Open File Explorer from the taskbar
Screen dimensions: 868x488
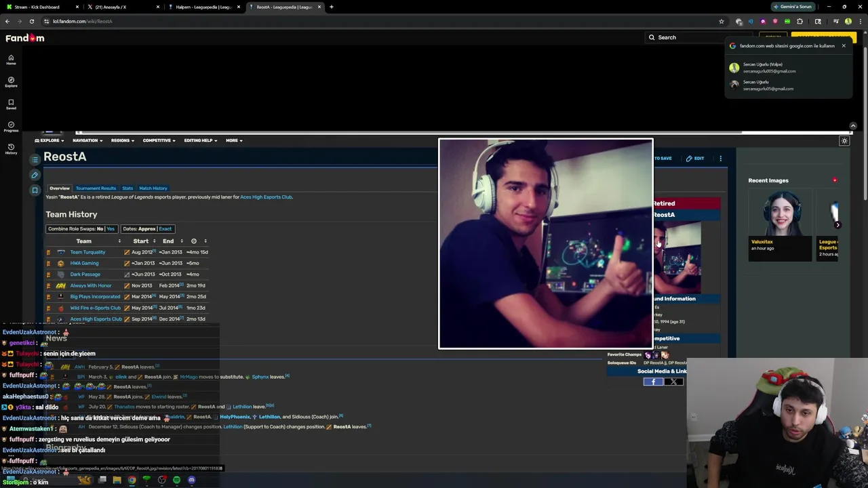(117, 480)
